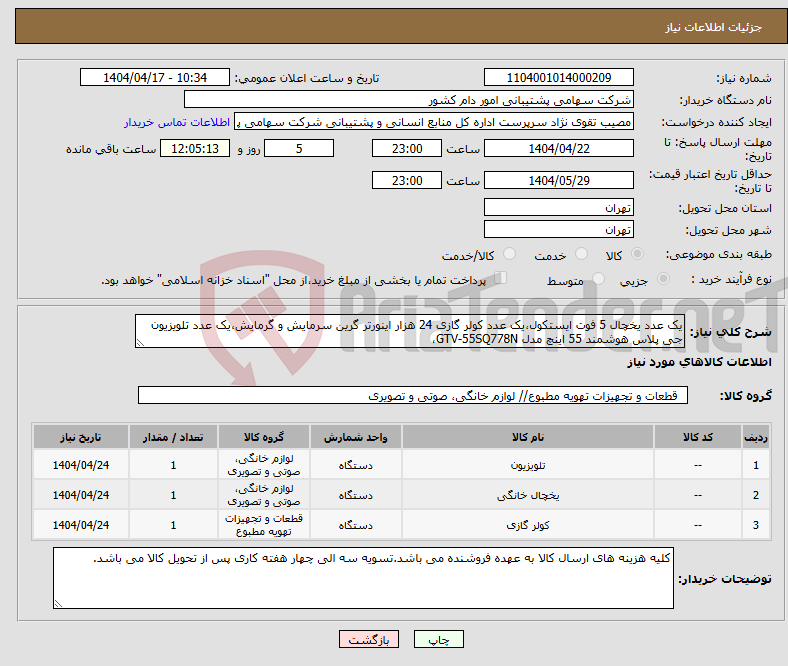Click the announcement date field 1404/04/17 - 10:34
Screen dimensions: 788x666
(x=155, y=77)
